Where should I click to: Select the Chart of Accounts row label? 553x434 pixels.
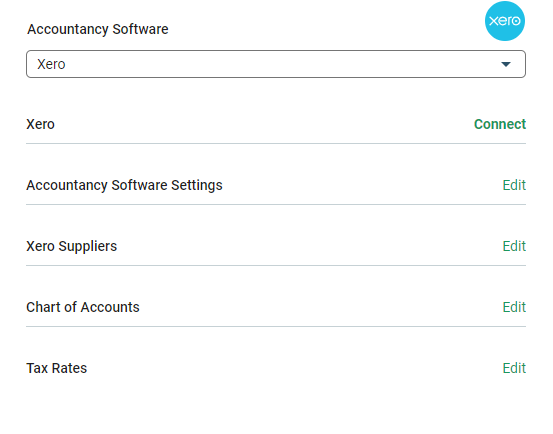[x=83, y=307]
